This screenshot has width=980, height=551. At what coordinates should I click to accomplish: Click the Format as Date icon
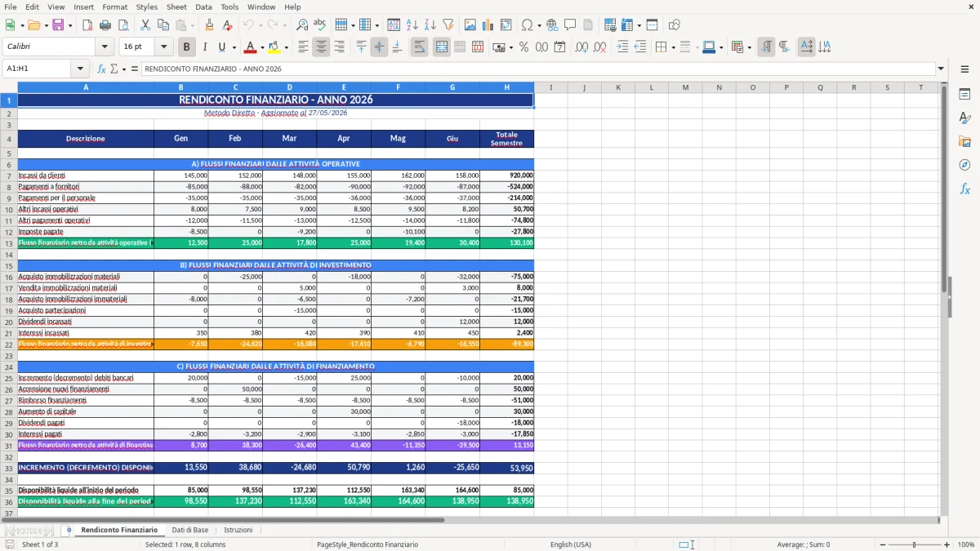pyautogui.click(x=559, y=47)
